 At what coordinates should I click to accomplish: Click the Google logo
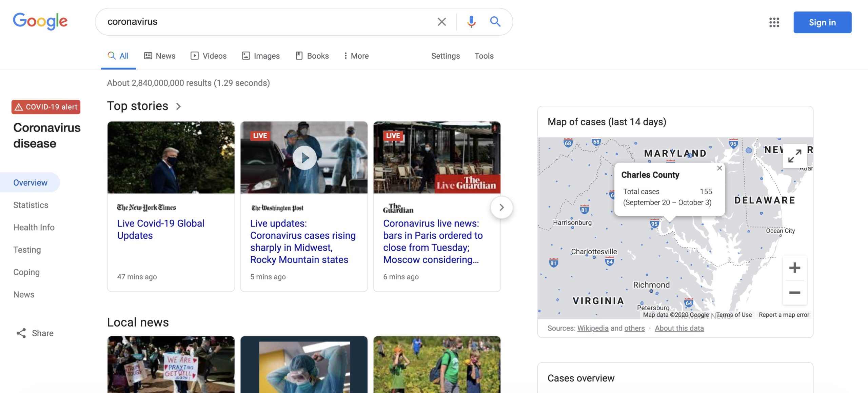point(40,21)
